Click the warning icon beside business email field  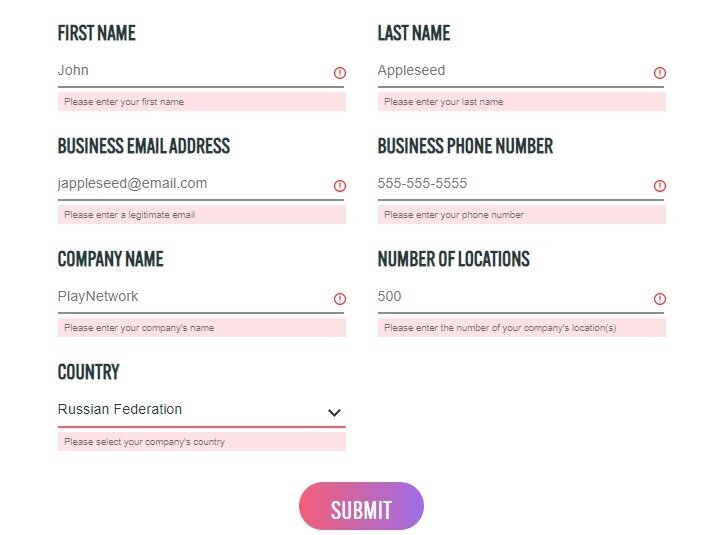[340, 186]
